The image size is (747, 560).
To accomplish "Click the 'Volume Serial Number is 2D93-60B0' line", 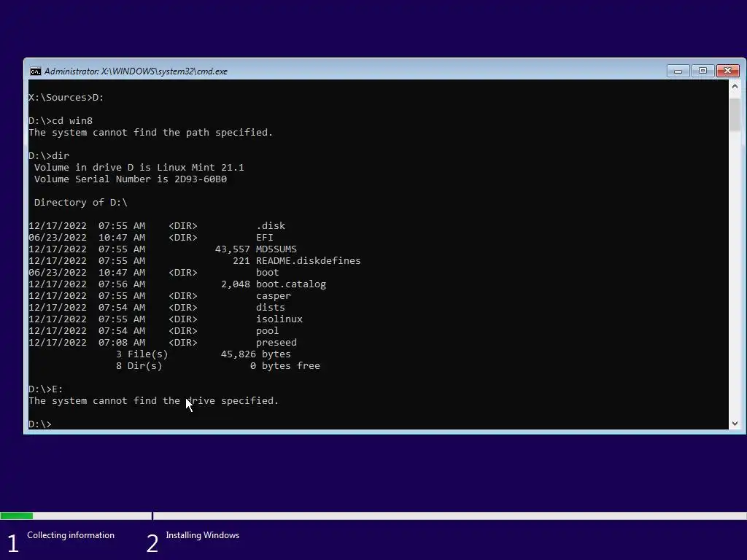I will pyautogui.click(x=131, y=179).
